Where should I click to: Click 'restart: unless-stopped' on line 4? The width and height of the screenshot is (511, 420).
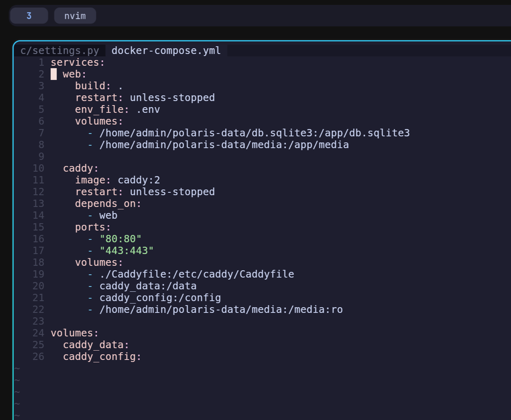point(145,98)
